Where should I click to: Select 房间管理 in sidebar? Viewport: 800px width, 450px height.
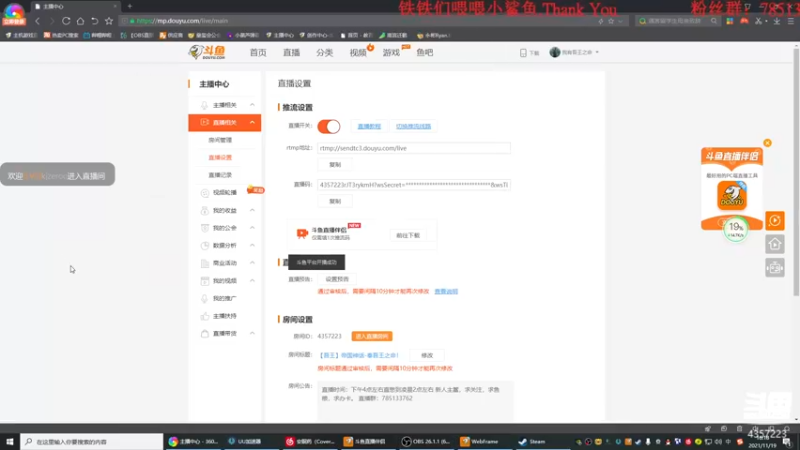220,140
